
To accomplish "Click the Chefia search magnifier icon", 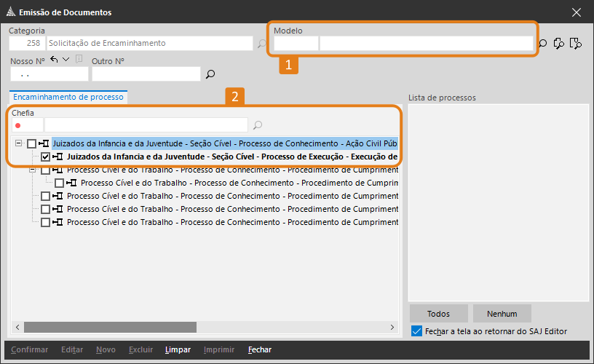I will point(258,125).
